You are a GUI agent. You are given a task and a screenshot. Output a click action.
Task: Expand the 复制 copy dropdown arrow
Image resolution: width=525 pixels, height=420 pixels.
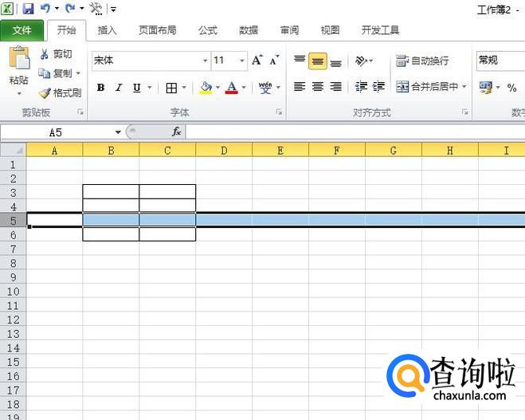pos(78,73)
